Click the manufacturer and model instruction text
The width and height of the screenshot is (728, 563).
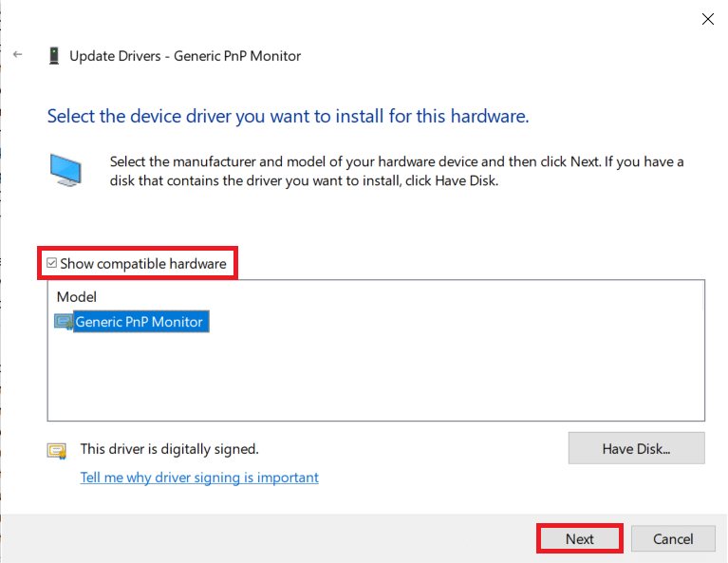coord(397,171)
